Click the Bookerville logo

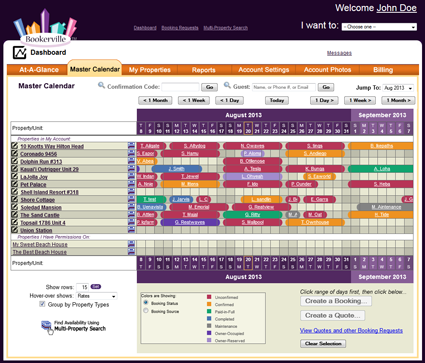pos(45,28)
